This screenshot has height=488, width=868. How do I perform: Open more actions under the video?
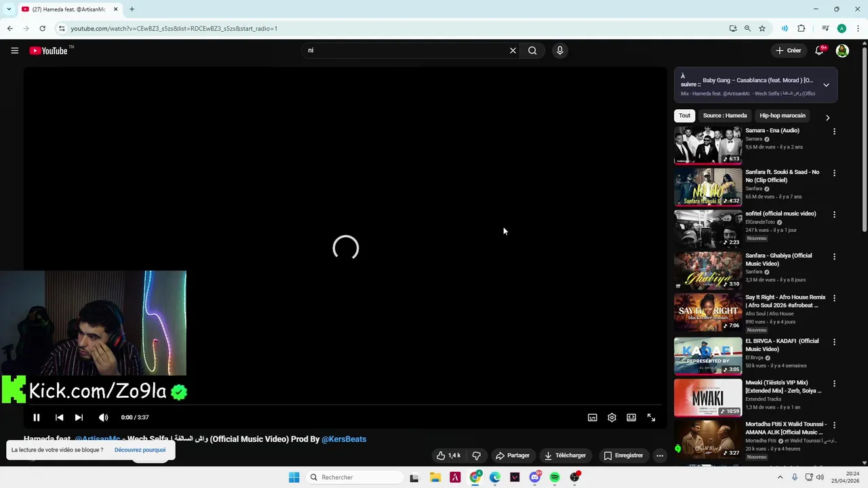tap(659, 455)
